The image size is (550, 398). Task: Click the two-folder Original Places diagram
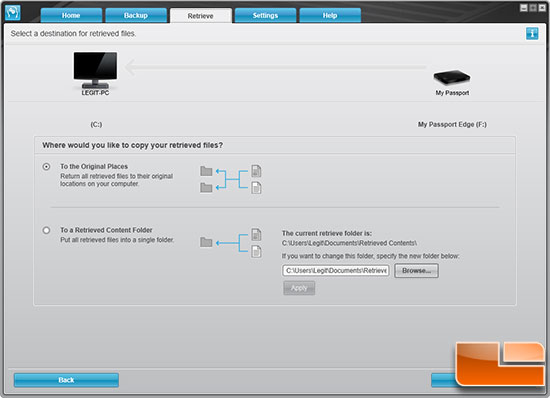point(230,179)
